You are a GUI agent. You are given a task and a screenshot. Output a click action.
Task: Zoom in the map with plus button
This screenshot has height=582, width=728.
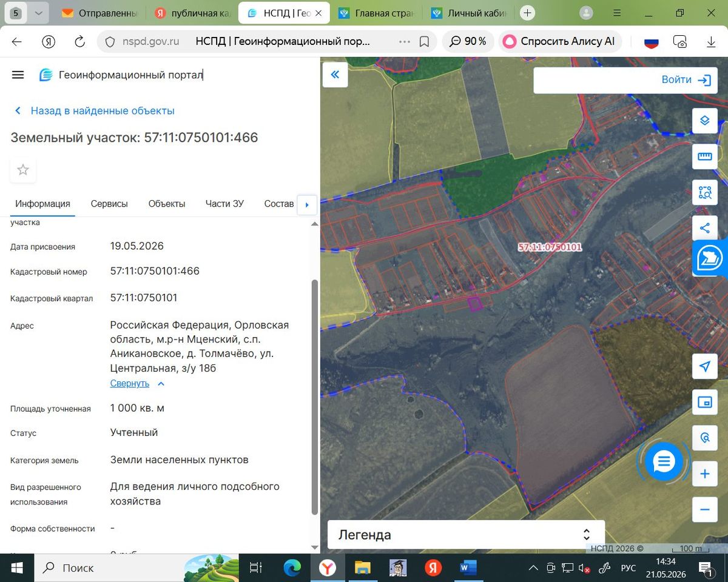(704, 473)
